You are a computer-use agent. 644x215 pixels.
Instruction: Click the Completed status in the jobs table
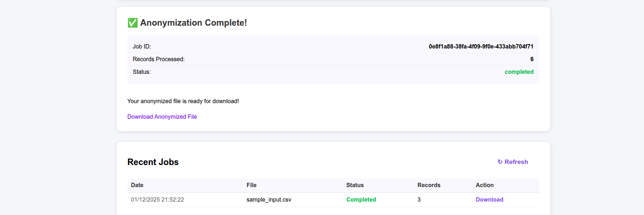click(x=361, y=199)
